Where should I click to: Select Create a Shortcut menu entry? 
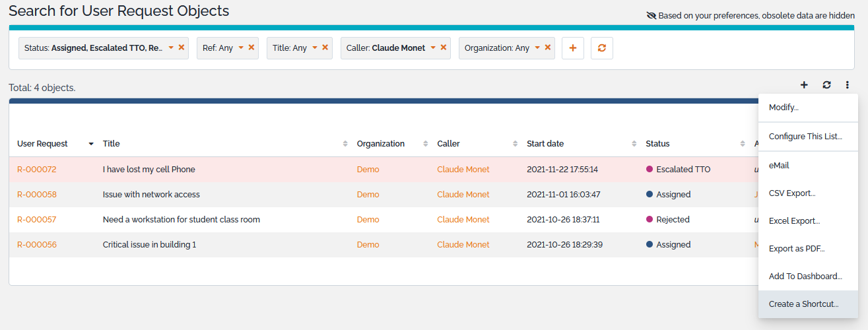pos(803,304)
